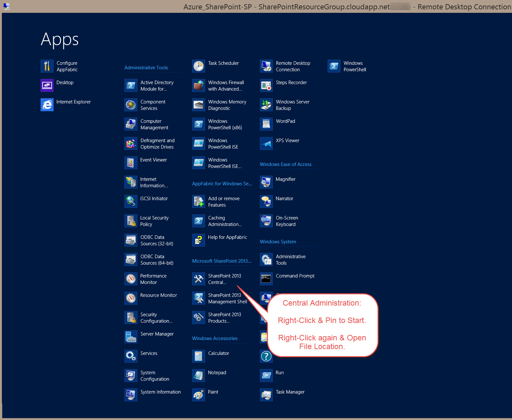
Task: Select the Windows Accessories group header
Action: [x=215, y=338]
